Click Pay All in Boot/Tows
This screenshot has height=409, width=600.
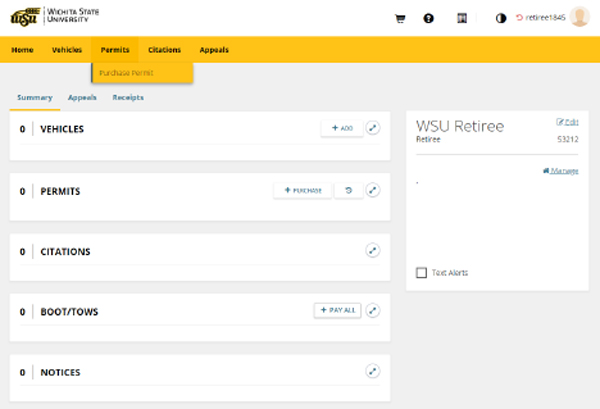tap(338, 310)
